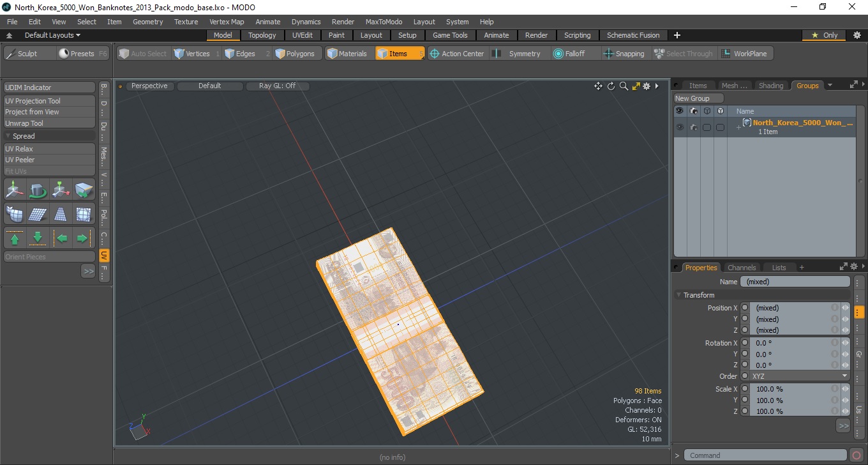The image size is (868, 465).
Task: Maximize the 3D viewport with the expand icon
Action: [x=636, y=86]
